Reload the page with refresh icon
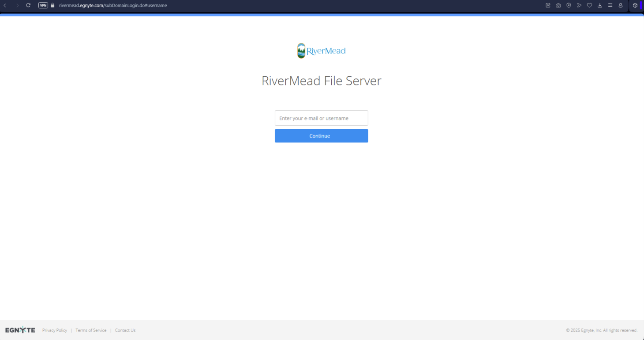 [28, 5]
